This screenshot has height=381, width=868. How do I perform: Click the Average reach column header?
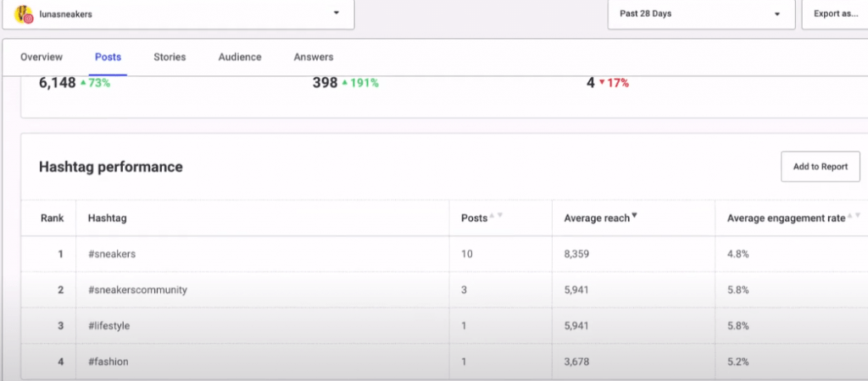597,218
